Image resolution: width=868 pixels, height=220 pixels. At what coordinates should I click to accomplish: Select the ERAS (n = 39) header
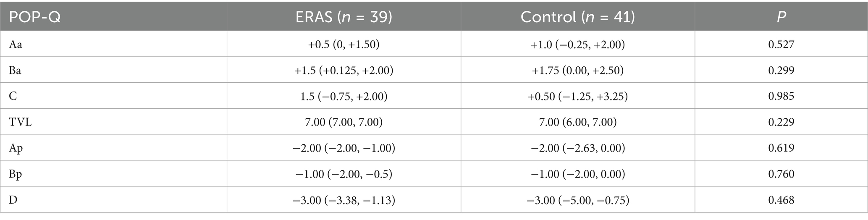[344, 16]
